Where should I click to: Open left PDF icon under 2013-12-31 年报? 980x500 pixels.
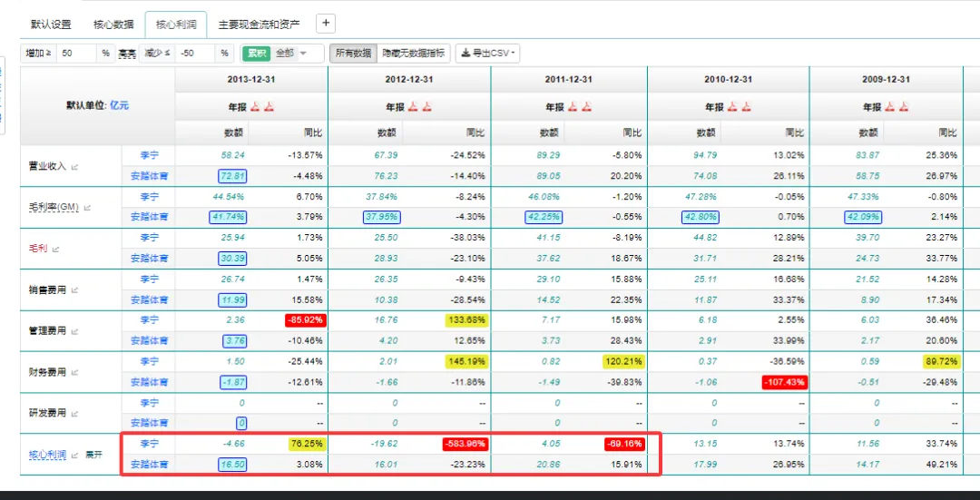pyautogui.click(x=255, y=107)
